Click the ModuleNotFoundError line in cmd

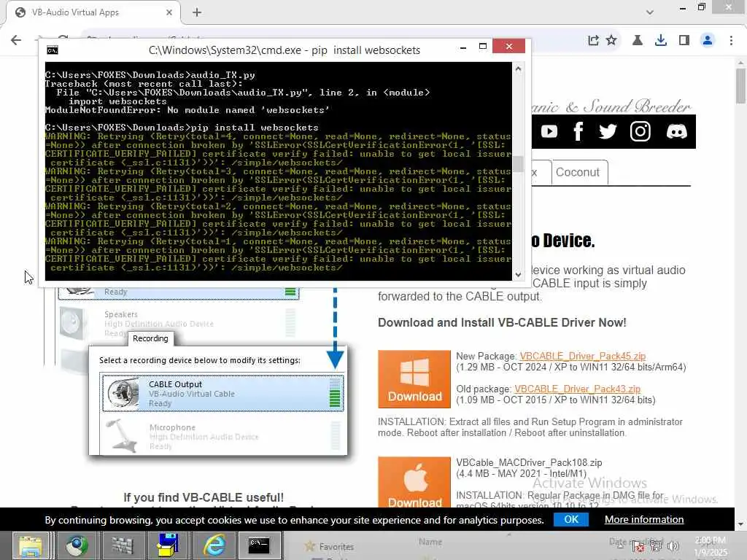click(187, 110)
